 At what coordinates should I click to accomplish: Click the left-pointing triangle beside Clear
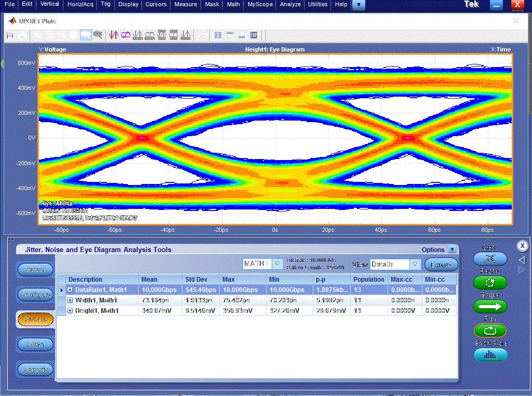click(522, 260)
